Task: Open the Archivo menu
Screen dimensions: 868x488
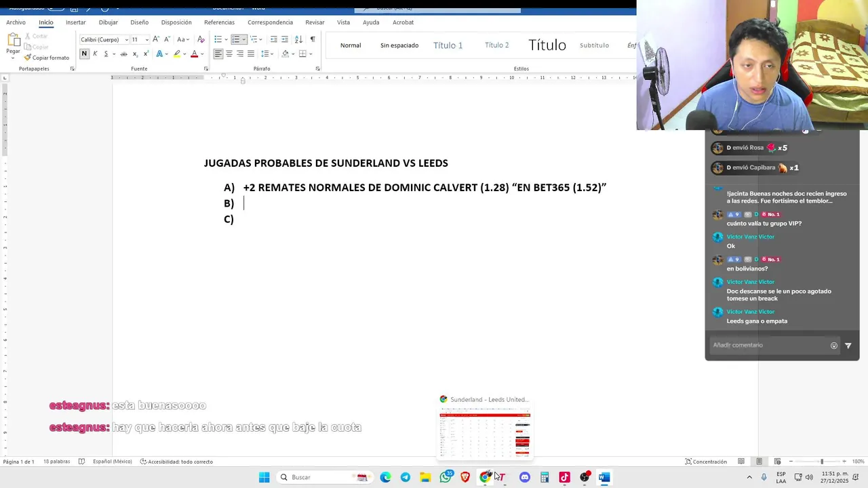Action: (x=16, y=22)
